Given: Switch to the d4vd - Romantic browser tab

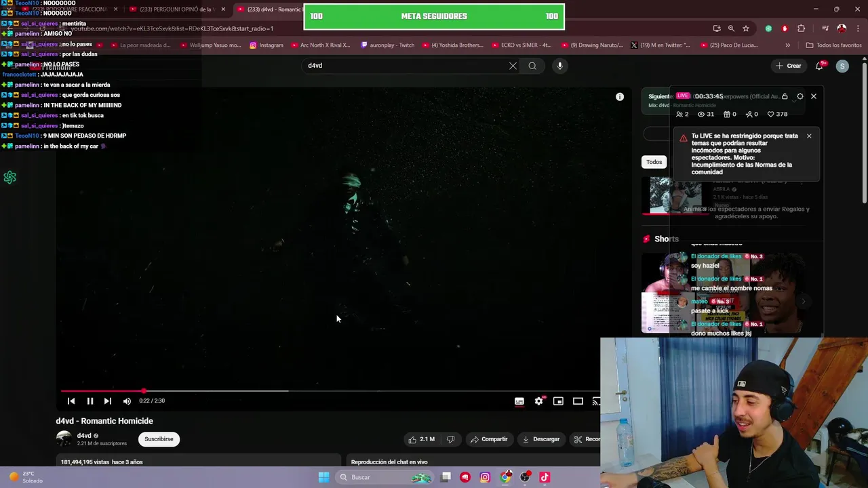Looking at the screenshot, I should pyautogui.click(x=270, y=9).
